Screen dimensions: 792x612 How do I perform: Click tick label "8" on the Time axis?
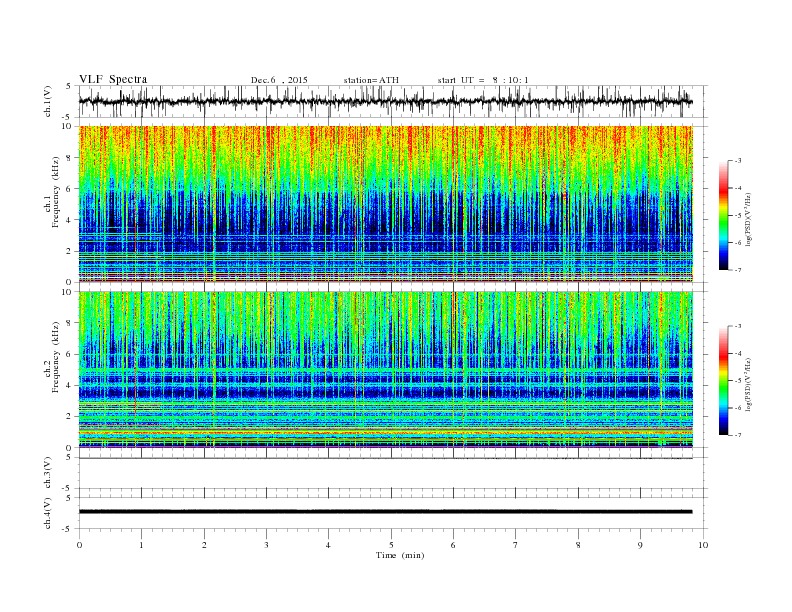(x=578, y=545)
